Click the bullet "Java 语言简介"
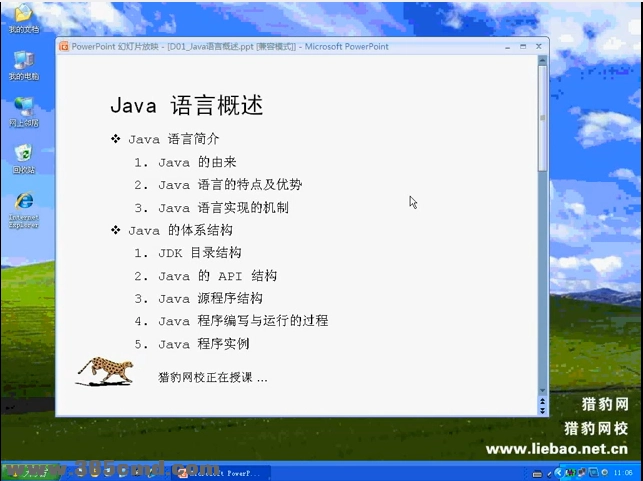This screenshot has width=643, height=481. point(174,139)
